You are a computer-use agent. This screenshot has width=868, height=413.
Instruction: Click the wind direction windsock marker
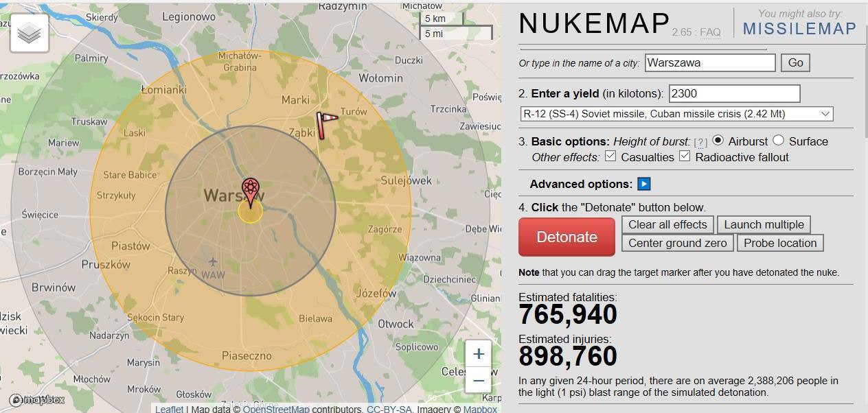click(326, 125)
